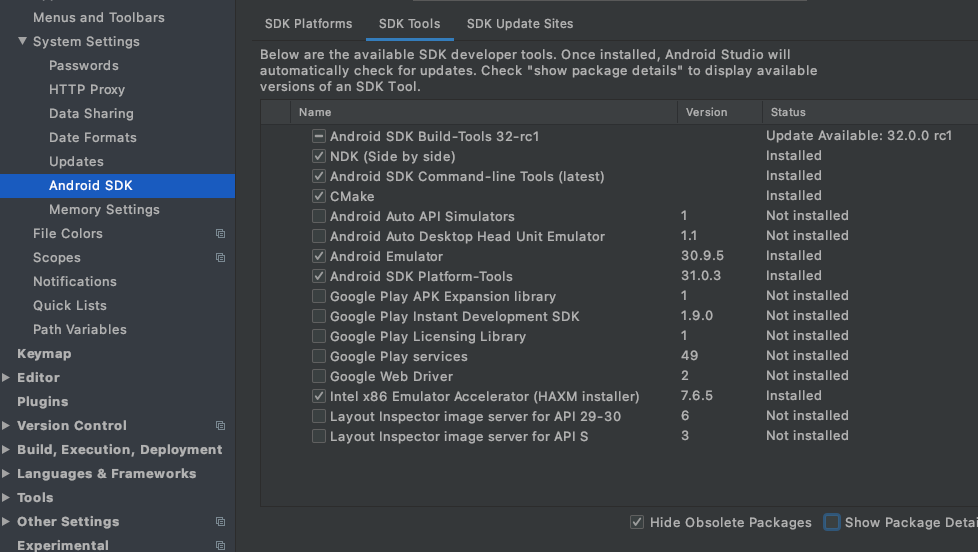
Task: Uncheck Android SDK Command-line Tools checkbox
Action: tap(319, 176)
